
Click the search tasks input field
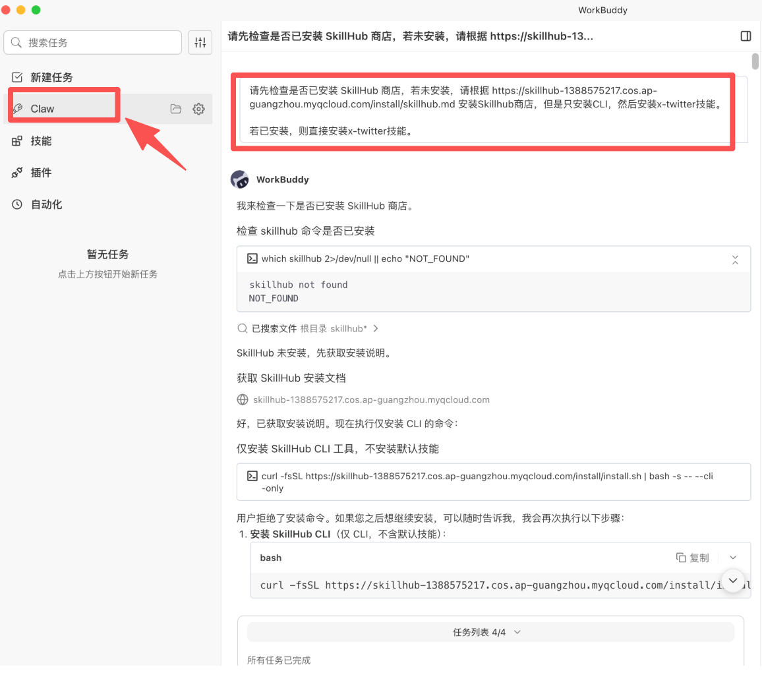point(92,43)
